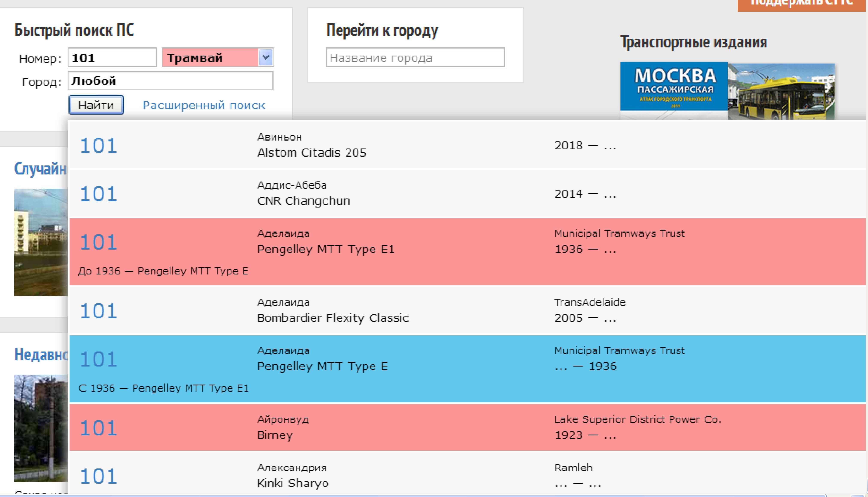Image resolution: width=868 pixels, height=497 pixels.
Task: Open Александрия Kinki Sharyo result
Action: (x=292, y=483)
